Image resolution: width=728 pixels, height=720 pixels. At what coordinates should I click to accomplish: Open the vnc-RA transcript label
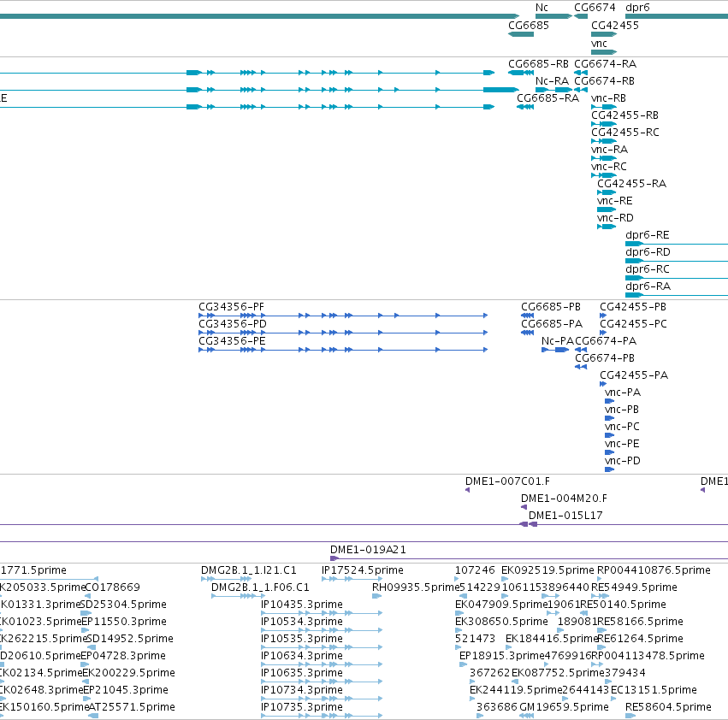[x=609, y=150]
